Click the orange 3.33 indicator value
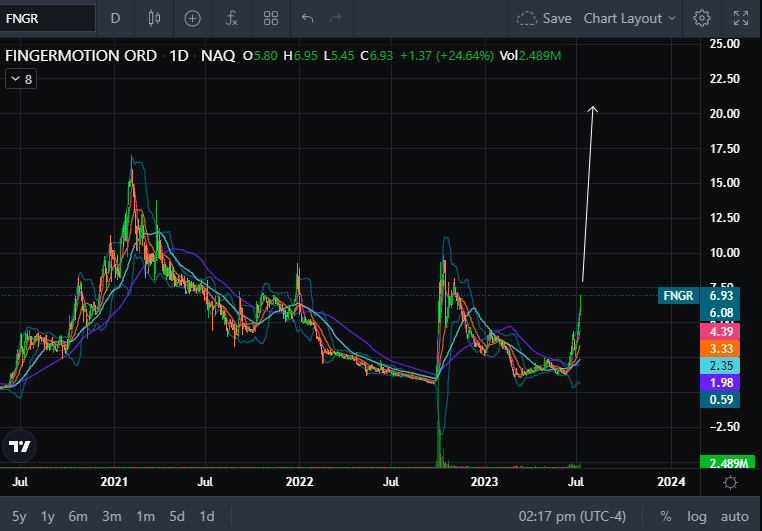 [720, 349]
